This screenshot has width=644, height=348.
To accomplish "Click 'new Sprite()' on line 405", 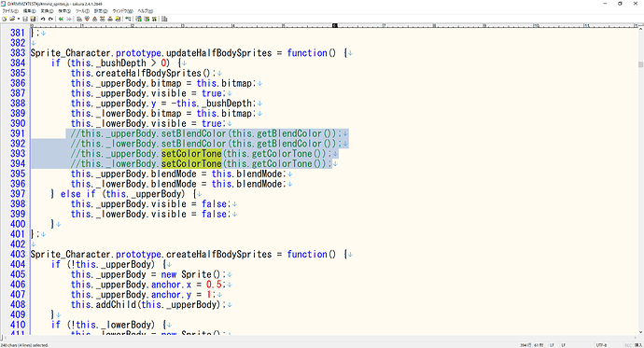I will point(191,274).
